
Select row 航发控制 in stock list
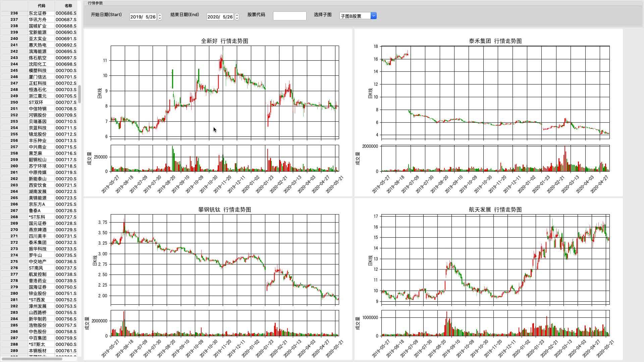39,274
